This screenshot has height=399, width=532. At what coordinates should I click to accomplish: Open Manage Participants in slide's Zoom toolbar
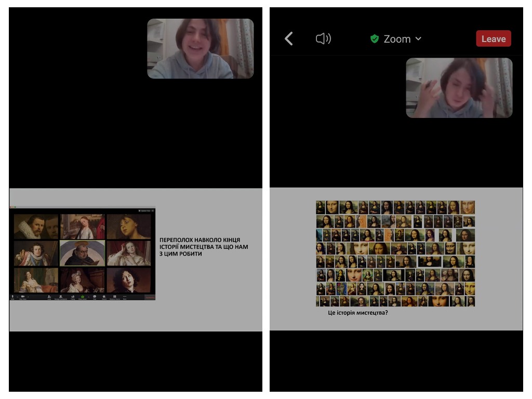tap(61, 297)
